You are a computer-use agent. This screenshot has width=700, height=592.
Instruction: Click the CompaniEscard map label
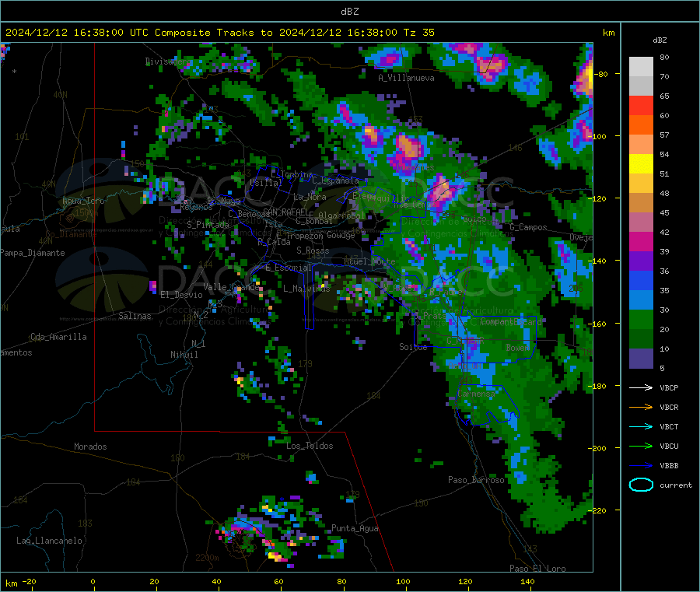(x=511, y=321)
